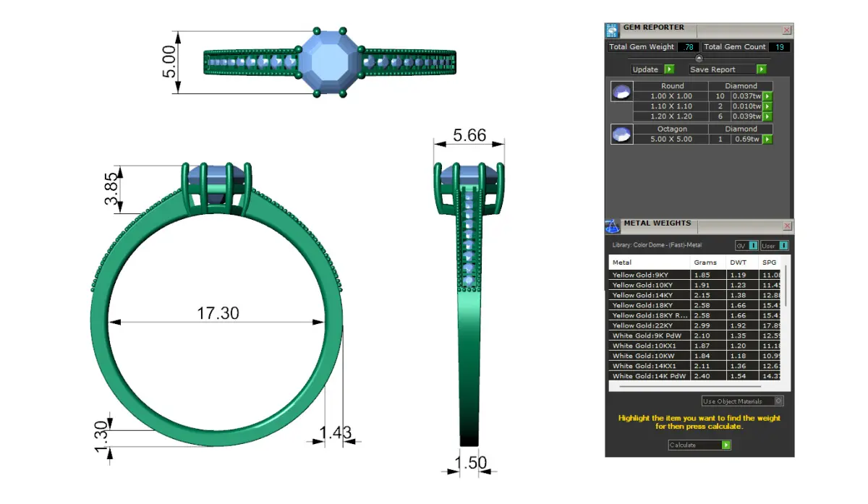Click the Metal Weights scale icon

612,226
